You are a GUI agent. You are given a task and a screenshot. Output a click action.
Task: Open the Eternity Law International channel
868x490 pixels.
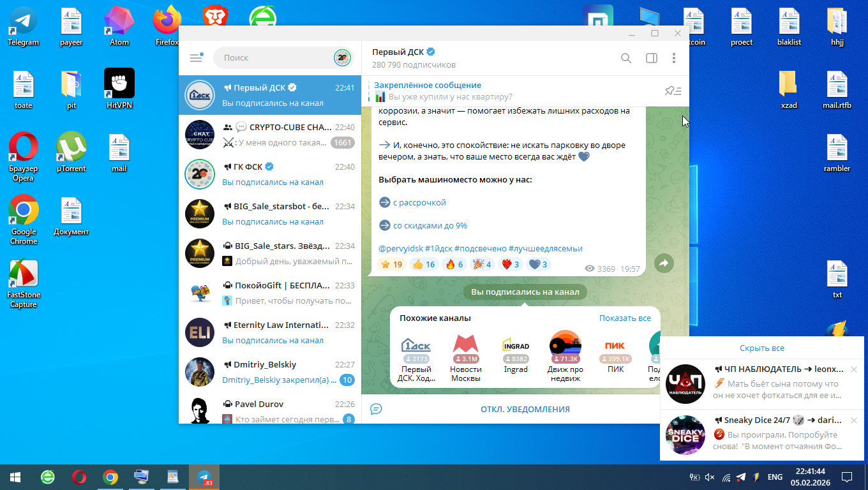tap(270, 332)
